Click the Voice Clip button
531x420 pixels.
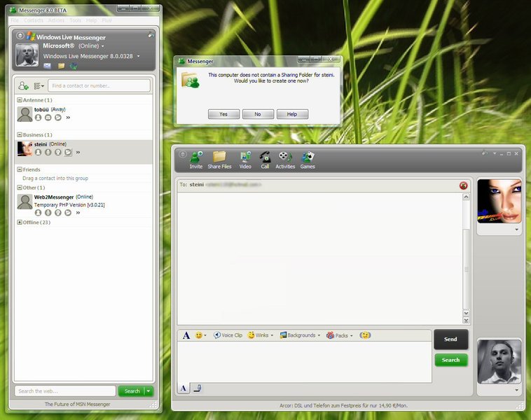(228, 335)
